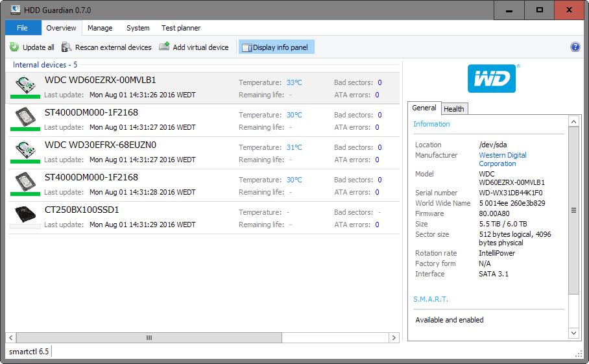The width and height of the screenshot is (589, 364).
Task: Click the Available and enabled status text
Action: (450, 320)
